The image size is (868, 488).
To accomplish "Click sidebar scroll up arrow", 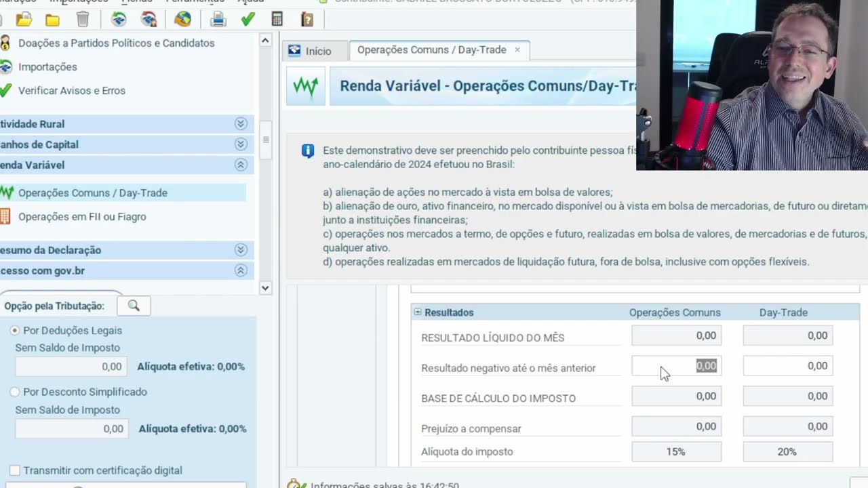I will (x=265, y=41).
